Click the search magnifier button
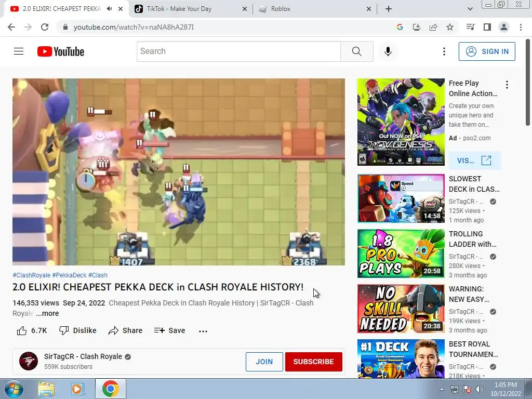The width and height of the screenshot is (532, 399). (x=356, y=51)
